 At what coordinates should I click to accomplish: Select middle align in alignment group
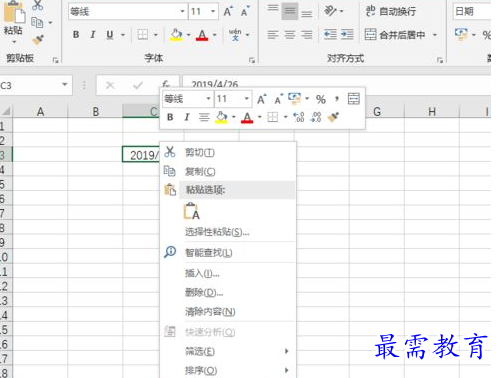tap(290, 11)
